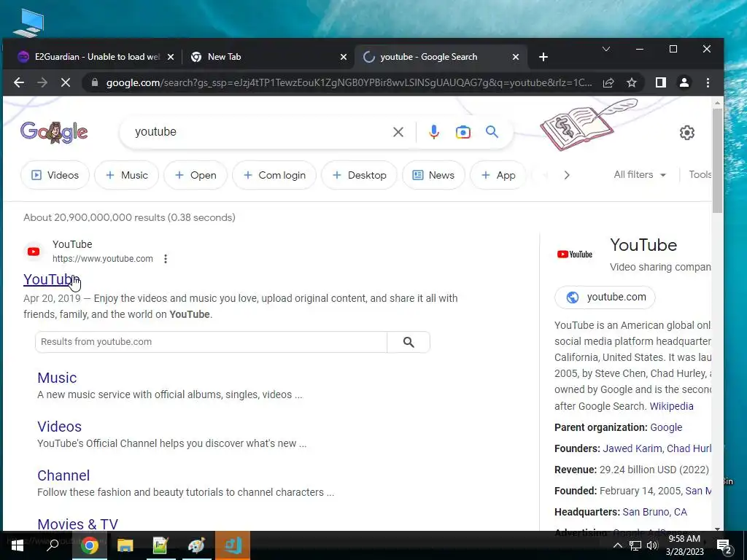Click the Chrome taskbar icon

coord(89,545)
